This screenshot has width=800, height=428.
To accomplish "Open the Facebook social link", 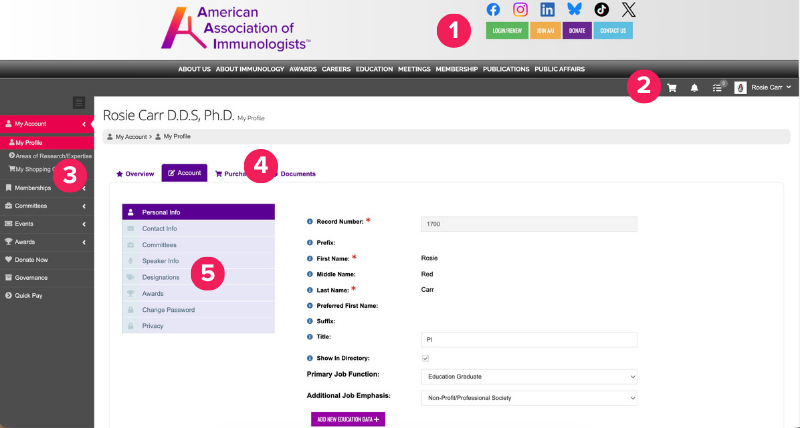I will click(x=493, y=9).
